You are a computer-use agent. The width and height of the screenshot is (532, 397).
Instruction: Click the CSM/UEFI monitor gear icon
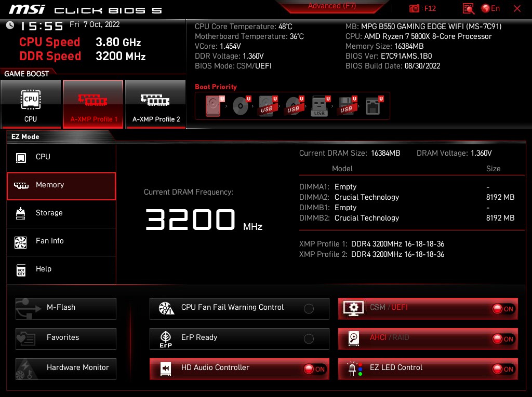[x=353, y=308]
